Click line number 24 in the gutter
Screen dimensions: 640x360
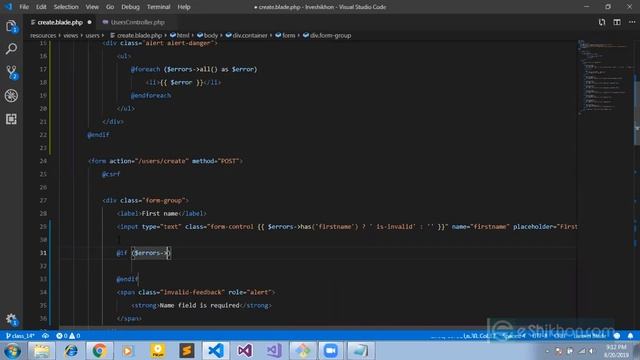43,161
